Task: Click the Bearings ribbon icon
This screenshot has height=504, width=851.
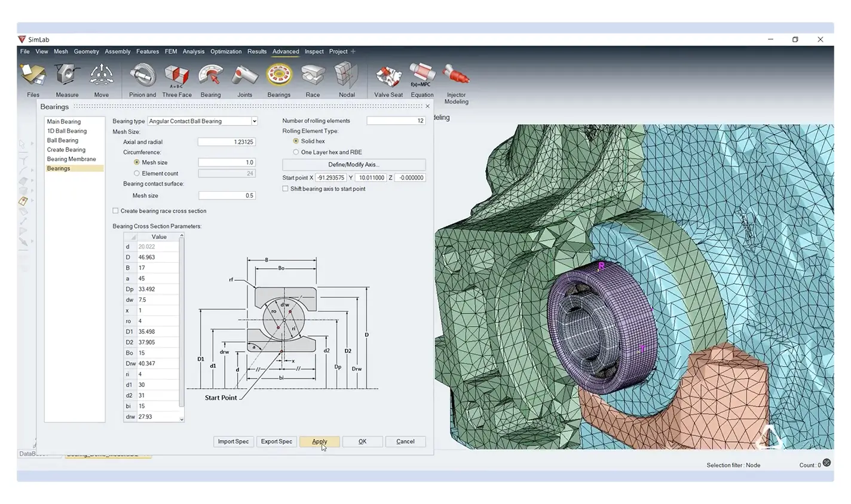Action: coord(278,76)
